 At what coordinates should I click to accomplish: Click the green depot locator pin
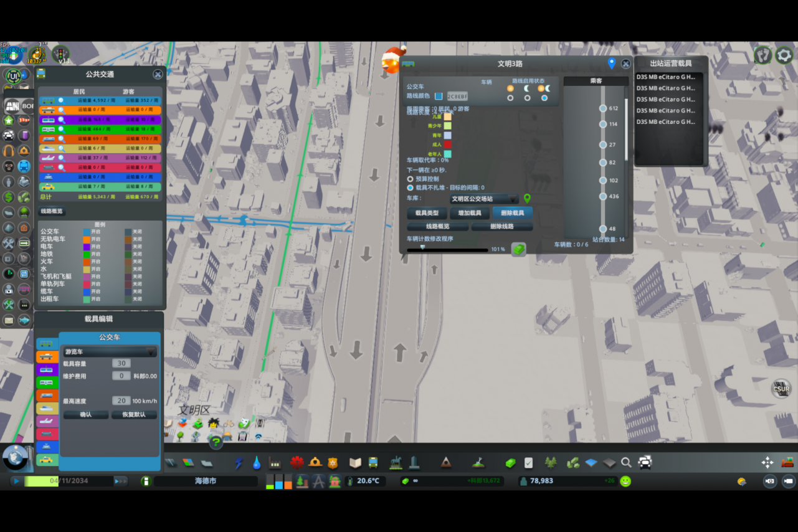coord(527,199)
